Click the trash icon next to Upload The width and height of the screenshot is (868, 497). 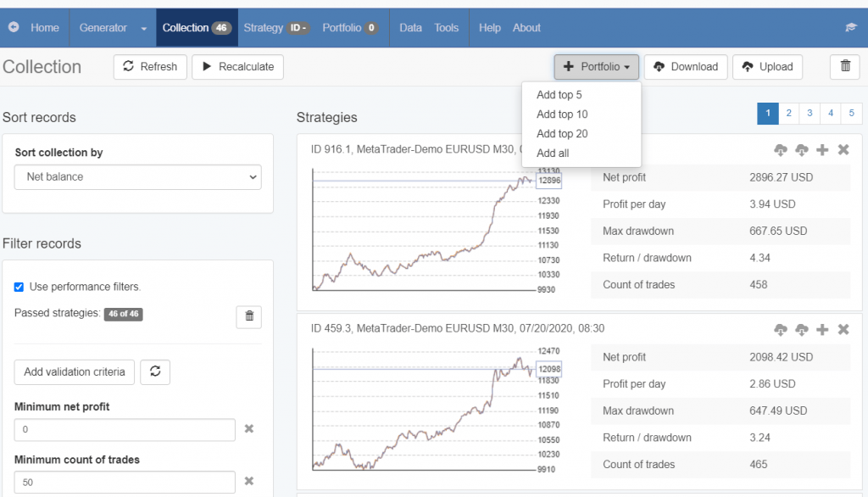point(844,67)
